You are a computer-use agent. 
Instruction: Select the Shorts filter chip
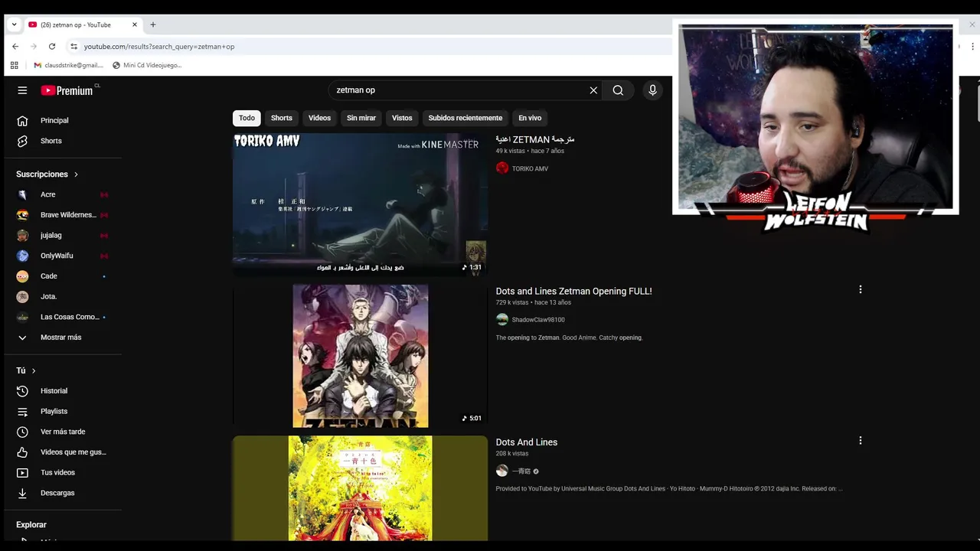coord(282,118)
